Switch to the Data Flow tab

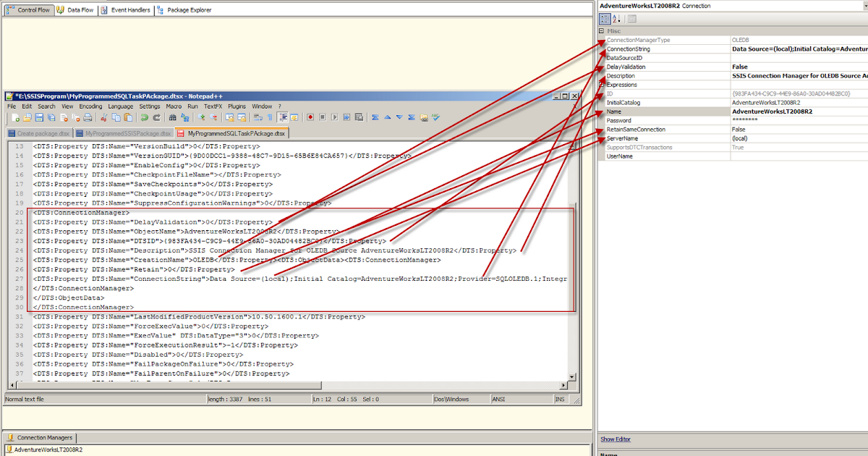(x=76, y=10)
